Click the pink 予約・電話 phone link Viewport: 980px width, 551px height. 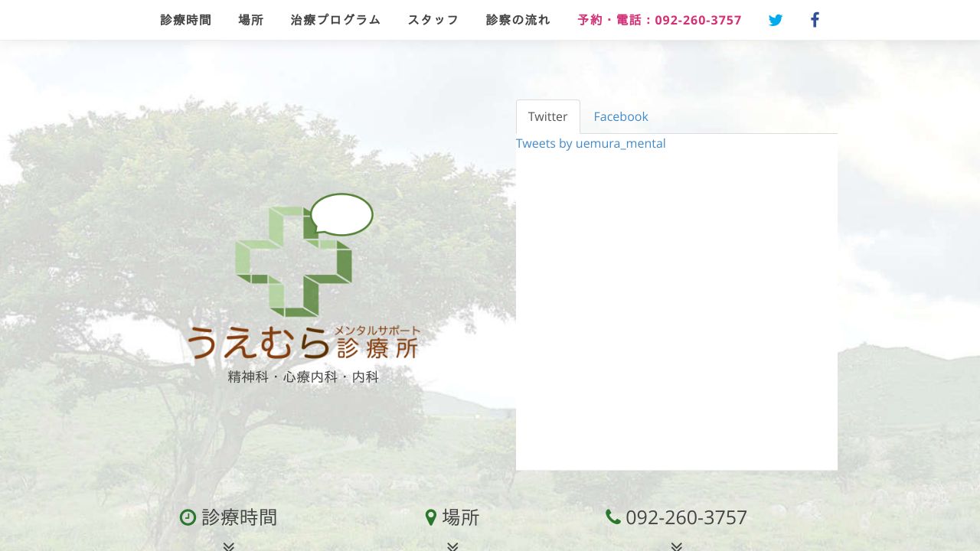point(659,21)
